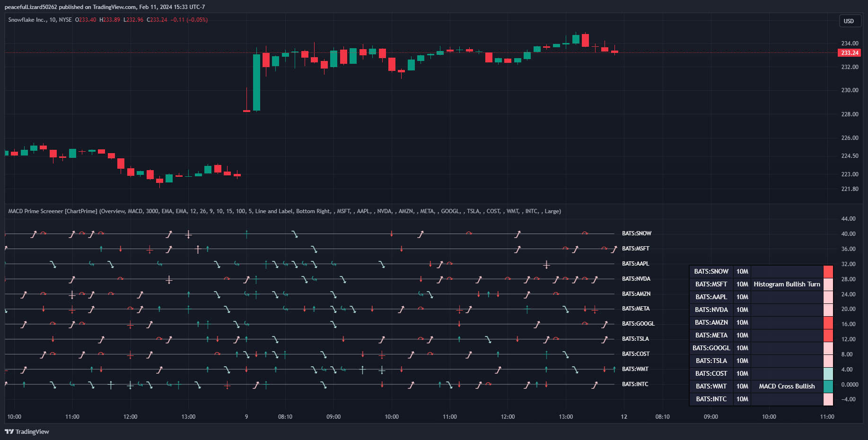
Task: Click the date label 9 on the time axis
Action: click(246, 417)
